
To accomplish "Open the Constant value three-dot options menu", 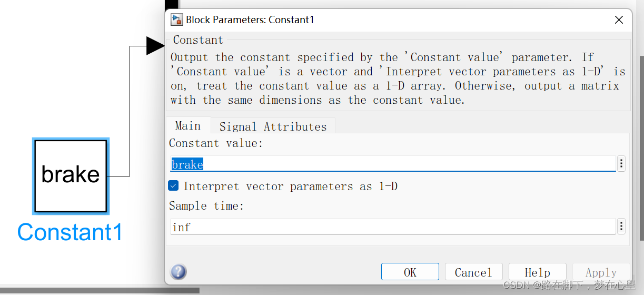I will pos(621,164).
